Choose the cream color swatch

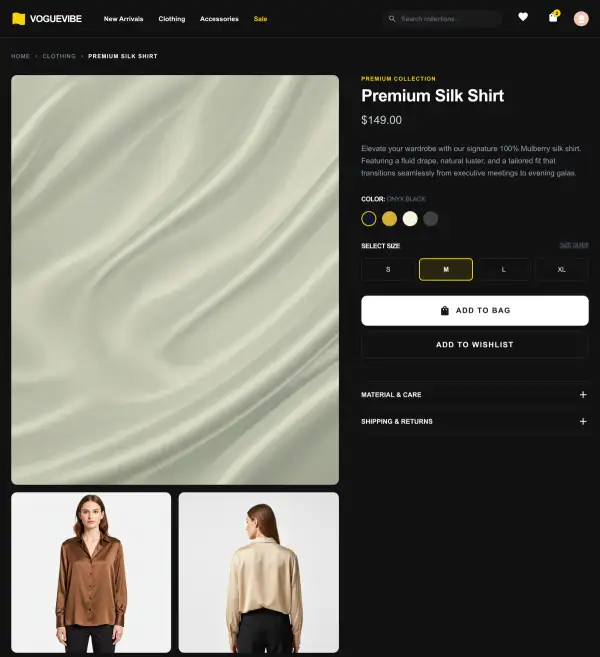pyautogui.click(x=410, y=219)
